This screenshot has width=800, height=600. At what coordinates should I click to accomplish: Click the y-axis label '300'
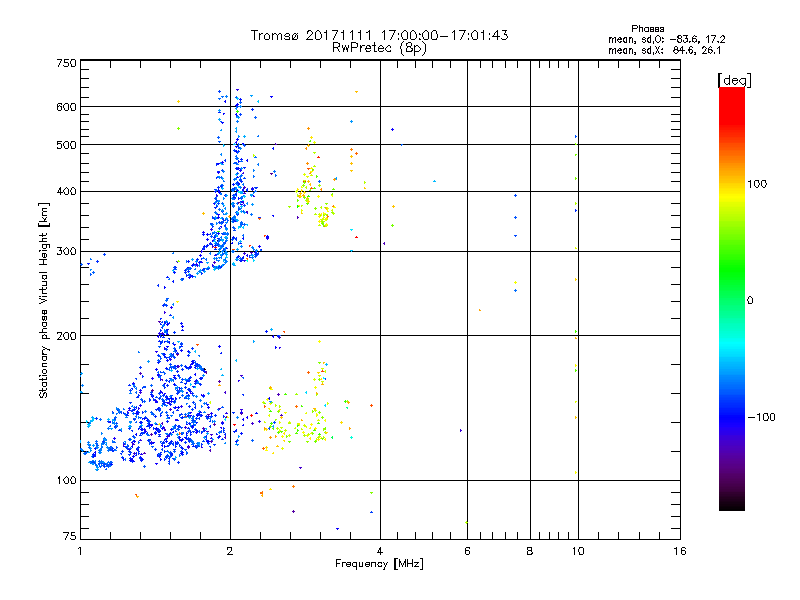[x=66, y=252]
